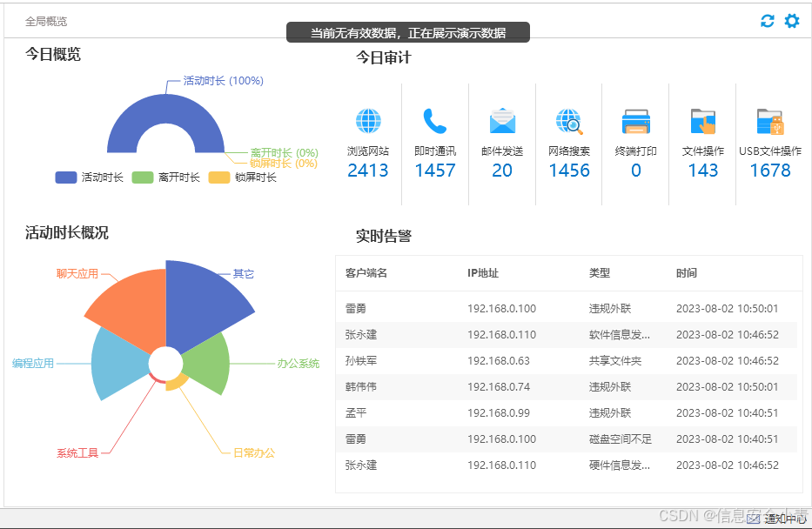Click the 离开时长 (0%) chart label
Image resolution: width=812 pixels, height=529 pixels.
point(285,152)
